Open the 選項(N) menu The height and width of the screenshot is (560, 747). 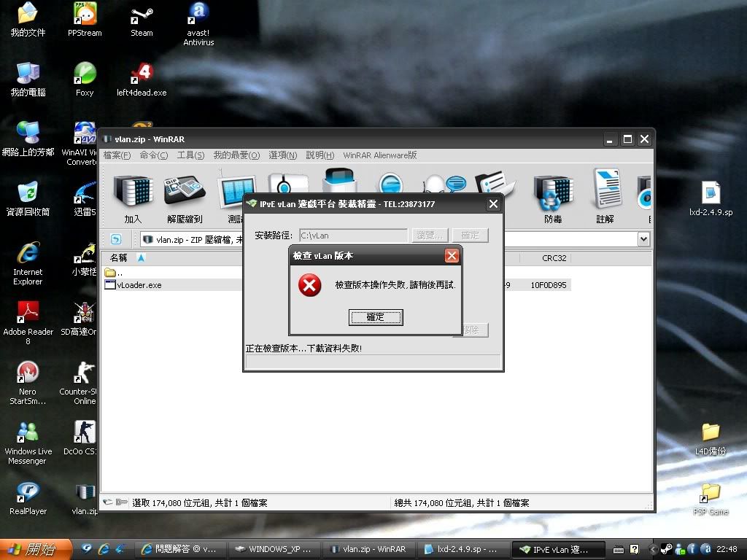pyautogui.click(x=282, y=155)
